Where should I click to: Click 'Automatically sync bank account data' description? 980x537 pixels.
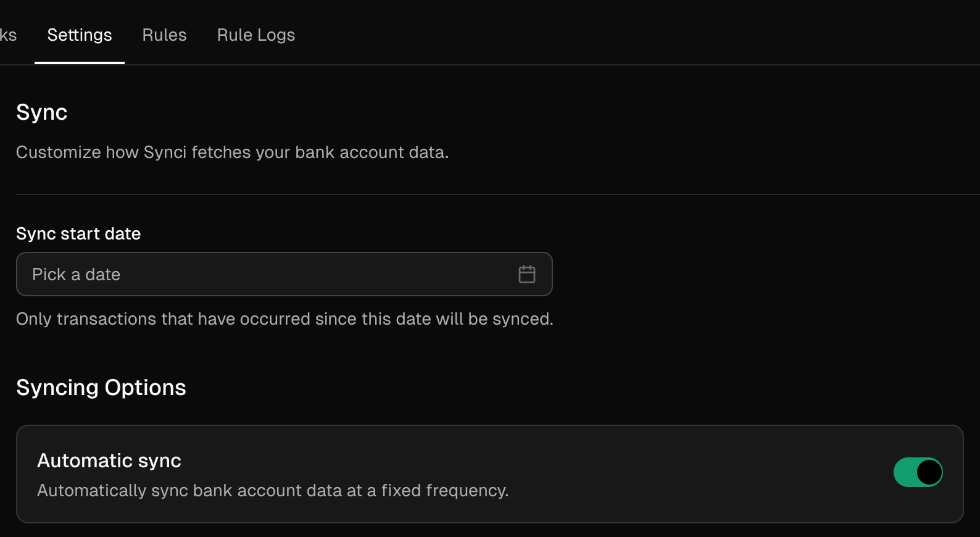click(273, 491)
